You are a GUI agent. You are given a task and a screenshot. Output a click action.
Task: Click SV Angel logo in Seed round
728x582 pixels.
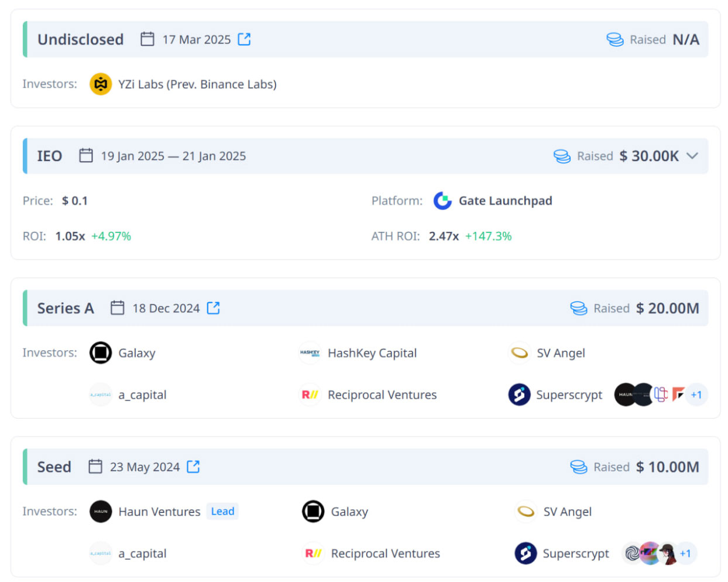(x=526, y=512)
